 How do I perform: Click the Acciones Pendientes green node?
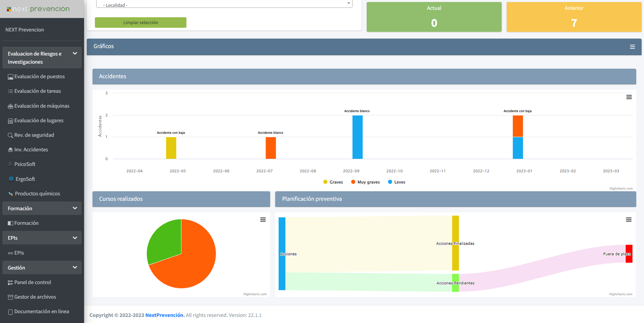point(455,283)
